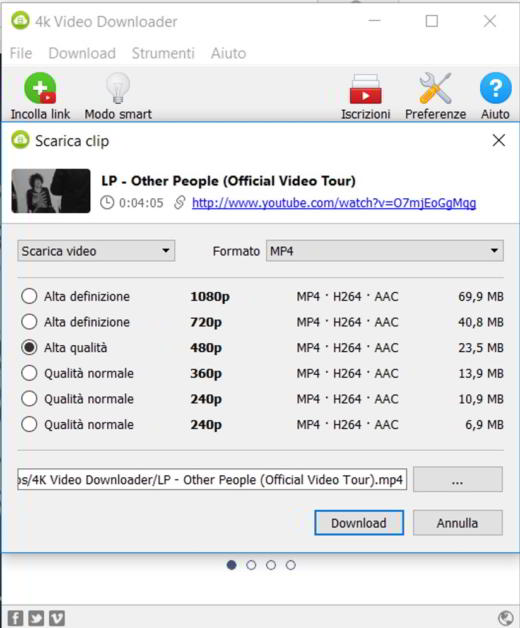Close the Scarica clip dialog

tap(499, 140)
